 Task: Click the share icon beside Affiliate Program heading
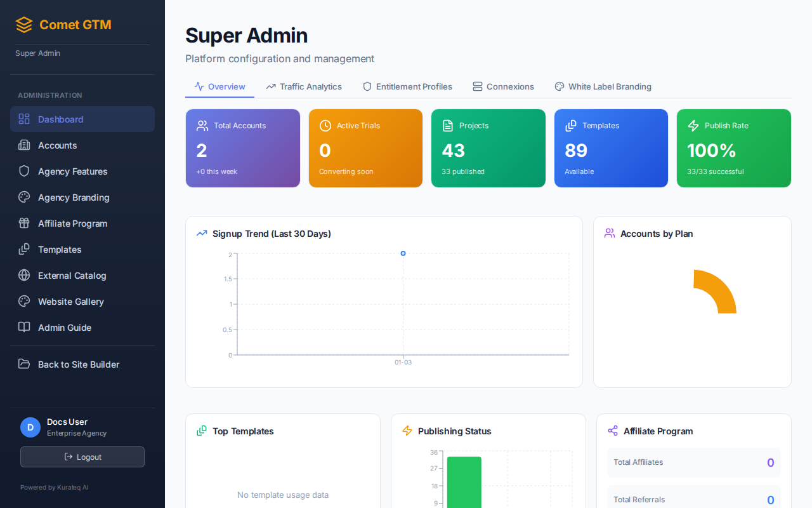coord(613,431)
